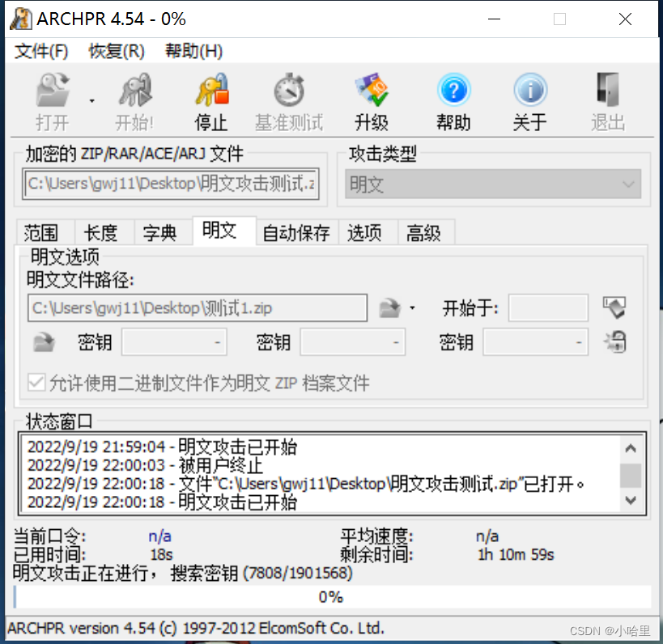Close the ARCHPR window
663x644 pixels.
(625, 19)
